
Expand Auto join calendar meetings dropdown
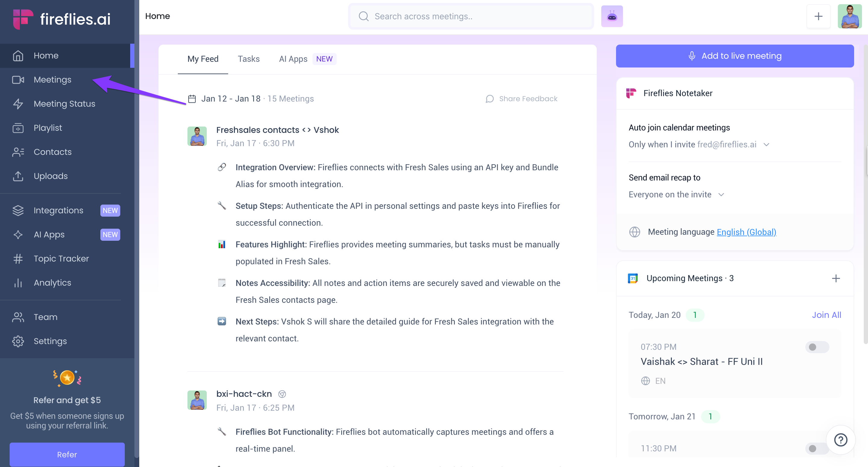[766, 145]
